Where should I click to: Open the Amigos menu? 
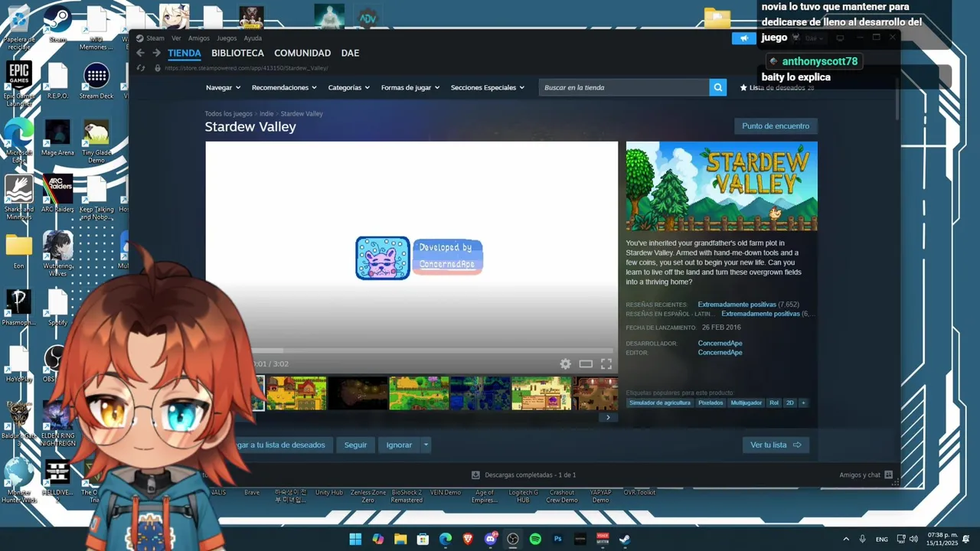[199, 38]
